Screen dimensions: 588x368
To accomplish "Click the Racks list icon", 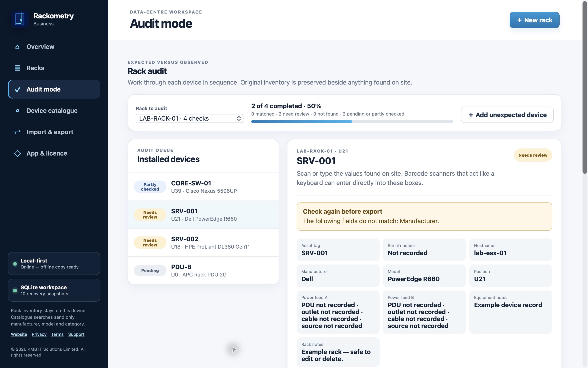I will 17,68.
